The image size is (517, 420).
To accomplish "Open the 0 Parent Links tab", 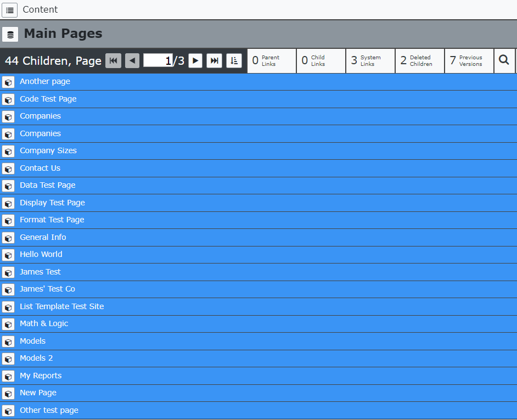I will click(272, 61).
